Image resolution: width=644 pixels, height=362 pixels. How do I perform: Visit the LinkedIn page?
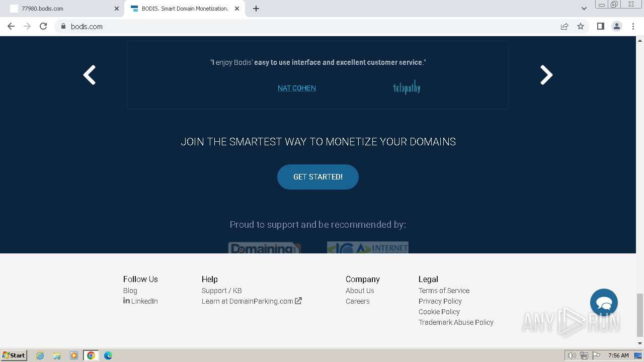pyautogui.click(x=140, y=301)
